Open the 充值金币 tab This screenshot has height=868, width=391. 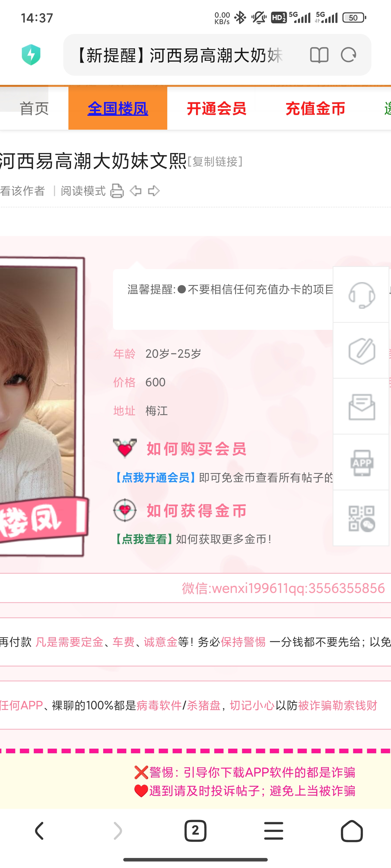tap(315, 108)
